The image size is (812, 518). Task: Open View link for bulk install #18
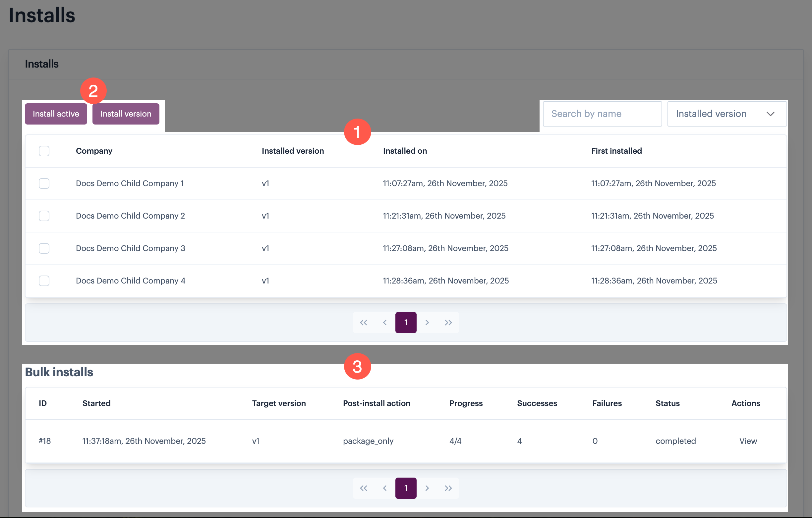748,441
